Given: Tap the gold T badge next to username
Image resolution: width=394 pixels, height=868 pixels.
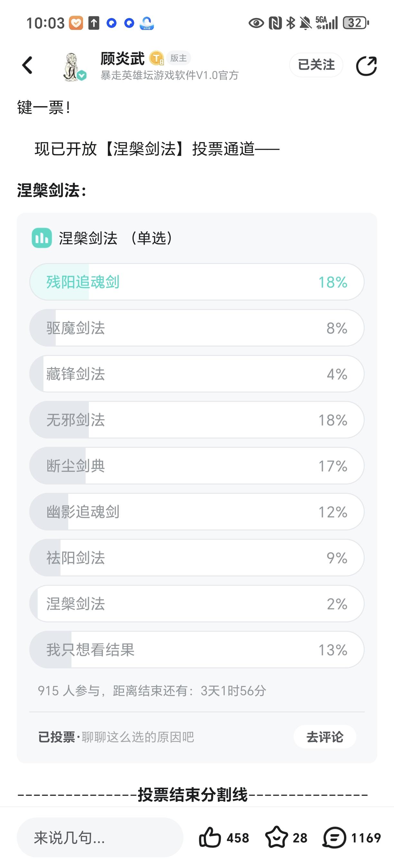Looking at the screenshot, I should pyautogui.click(x=156, y=58).
